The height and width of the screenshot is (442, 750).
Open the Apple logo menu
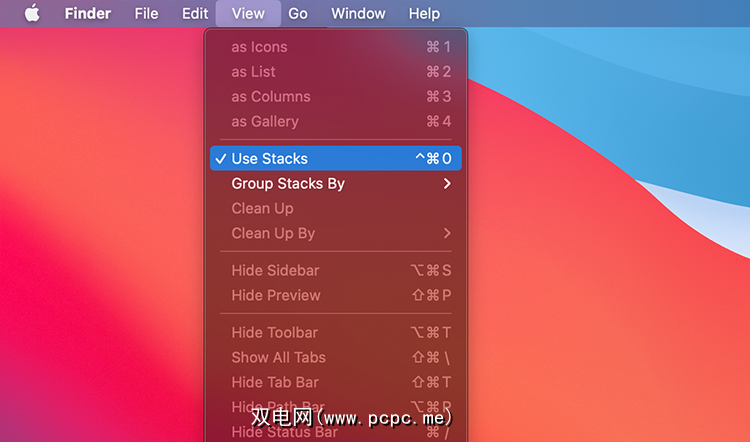[32, 13]
